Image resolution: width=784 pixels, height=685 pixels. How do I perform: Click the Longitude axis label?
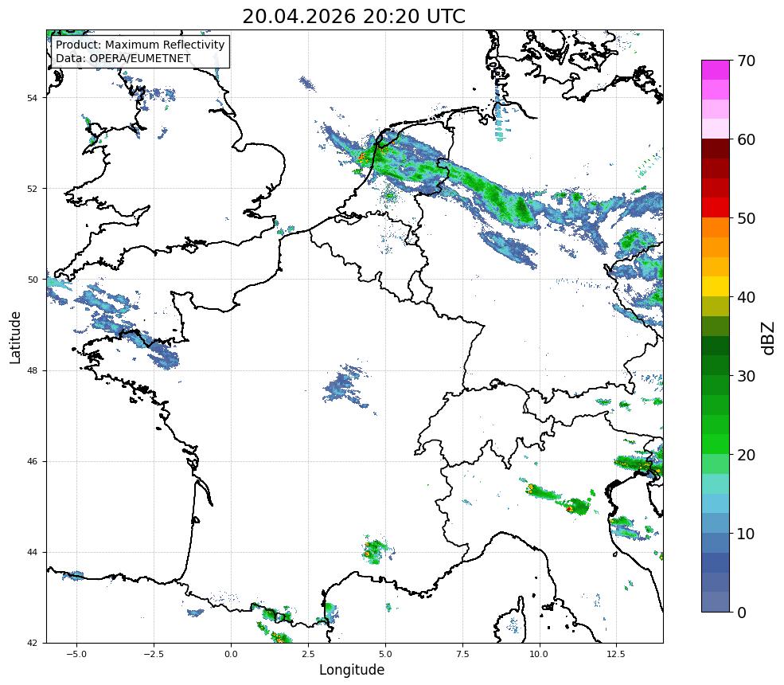pyautogui.click(x=352, y=670)
